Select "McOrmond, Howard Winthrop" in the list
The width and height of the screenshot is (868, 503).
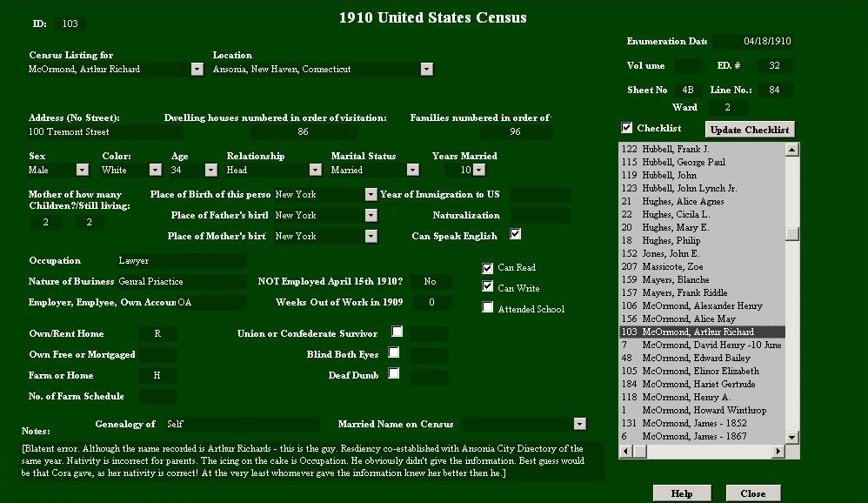(701, 411)
